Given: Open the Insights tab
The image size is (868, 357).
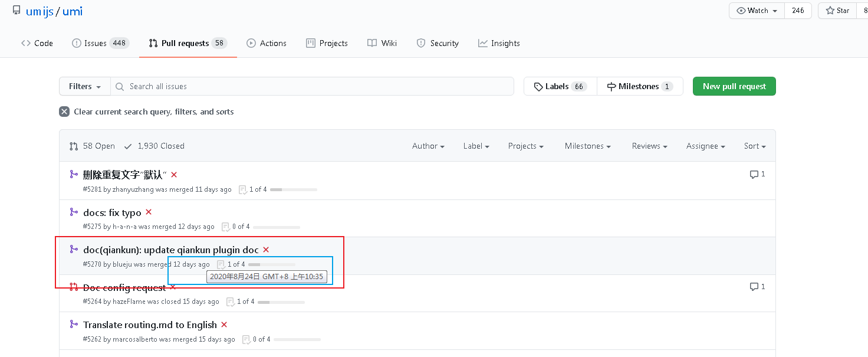Looking at the screenshot, I should (x=499, y=42).
